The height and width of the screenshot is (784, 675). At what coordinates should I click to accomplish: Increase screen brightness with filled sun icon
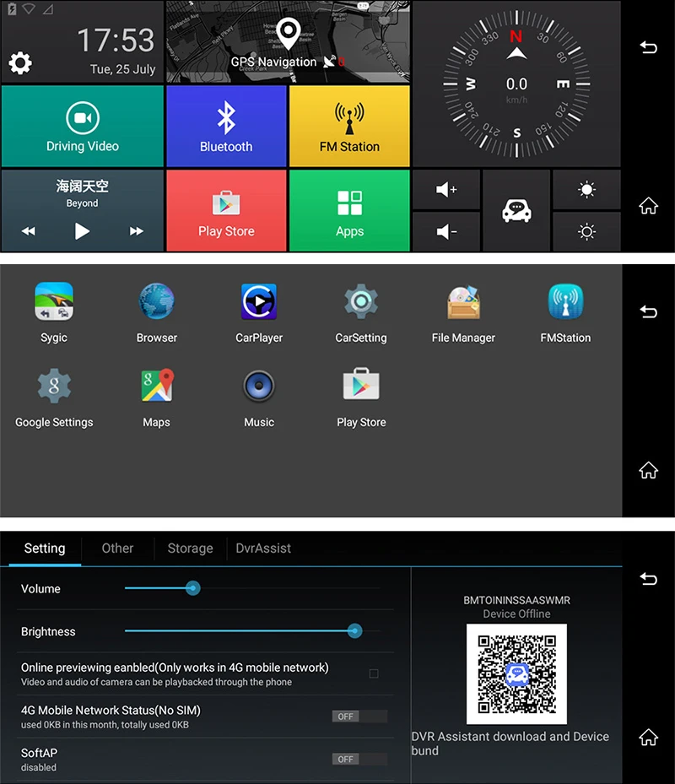(x=586, y=190)
